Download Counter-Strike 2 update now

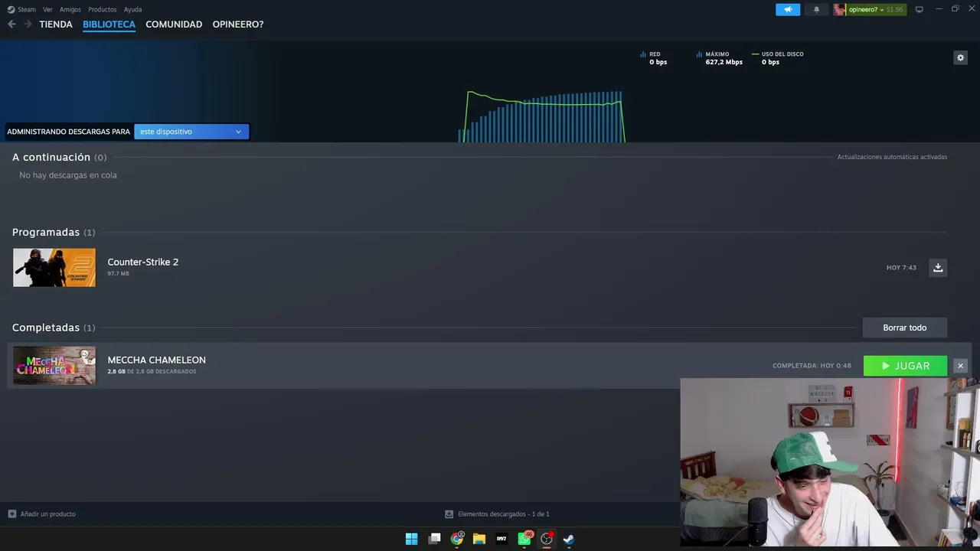click(938, 267)
